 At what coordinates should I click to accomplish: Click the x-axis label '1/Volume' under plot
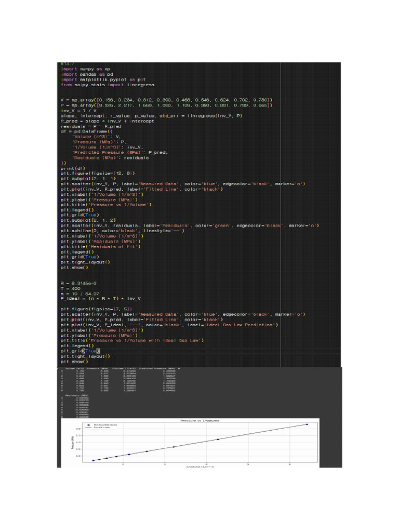coord(200,467)
